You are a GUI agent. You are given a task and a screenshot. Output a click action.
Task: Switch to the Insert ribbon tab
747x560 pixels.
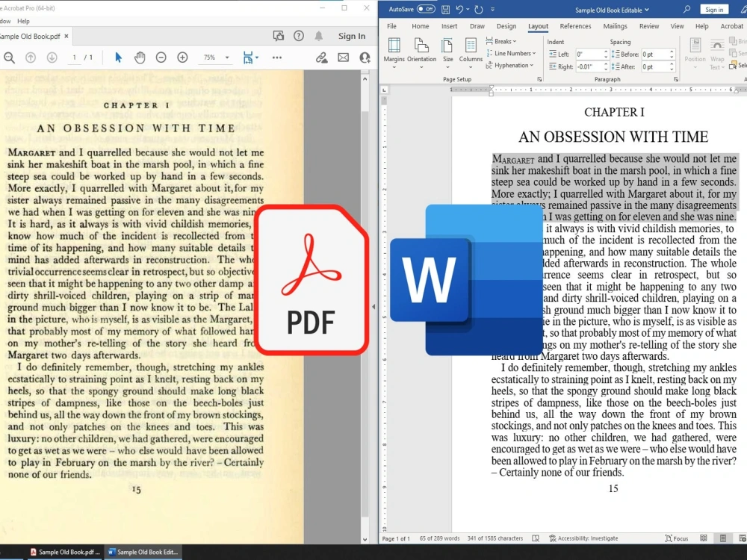[x=449, y=26]
